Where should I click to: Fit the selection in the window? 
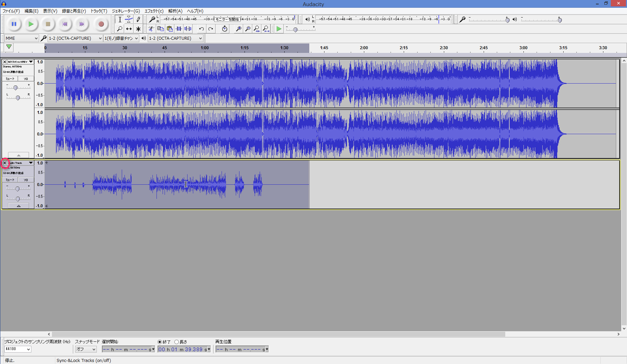[257, 29]
